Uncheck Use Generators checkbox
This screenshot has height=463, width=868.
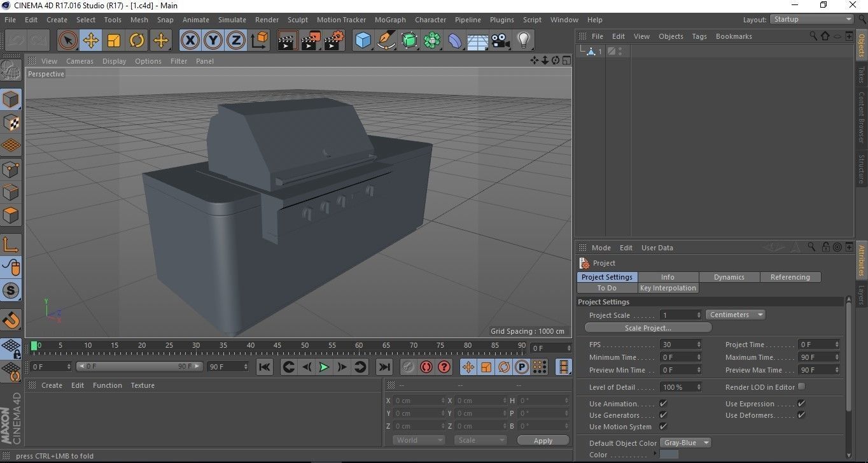click(663, 415)
